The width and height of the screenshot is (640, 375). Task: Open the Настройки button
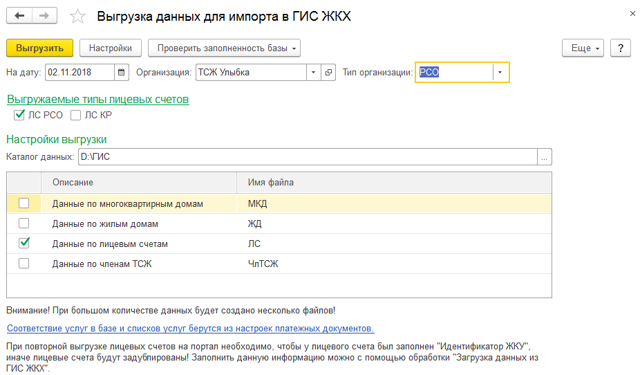pos(110,48)
